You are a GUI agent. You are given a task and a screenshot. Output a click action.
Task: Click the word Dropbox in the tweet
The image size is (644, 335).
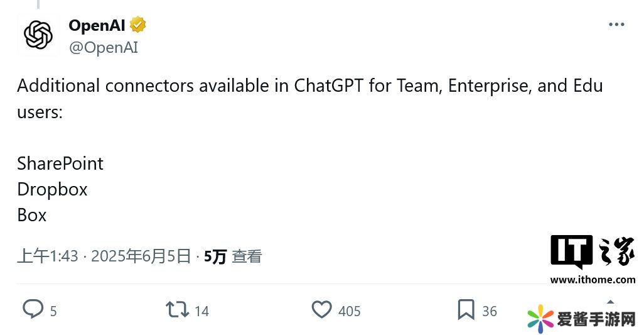point(52,189)
